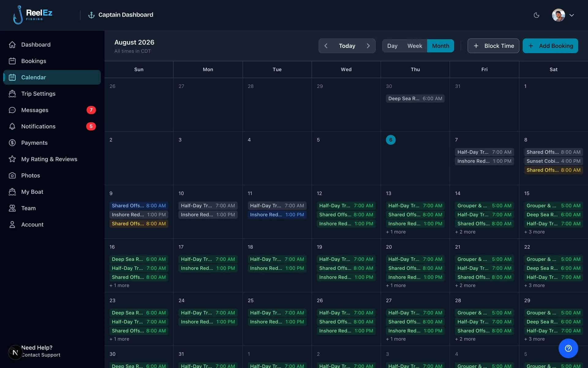Click the ReelEz Fishing hook logo
The width and height of the screenshot is (588, 368).
(32, 15)
